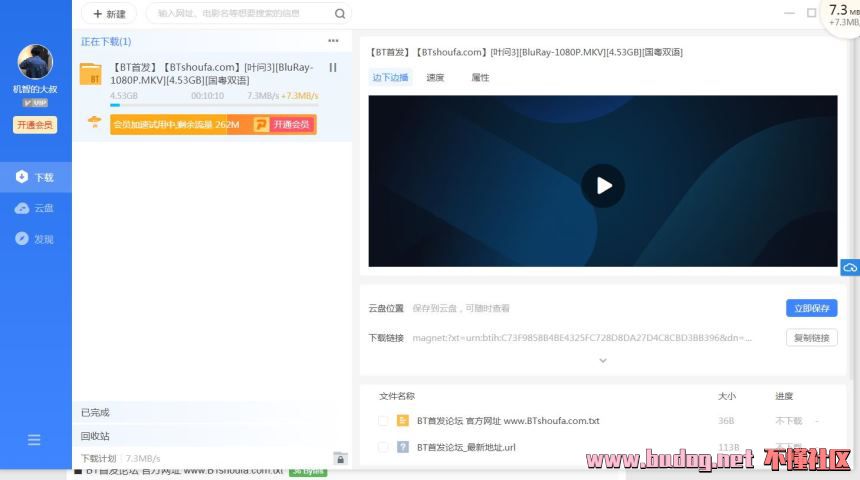Screen dimensions: 860x480
Task: Pause the BTshoufa download task
Action: (333, 67)
